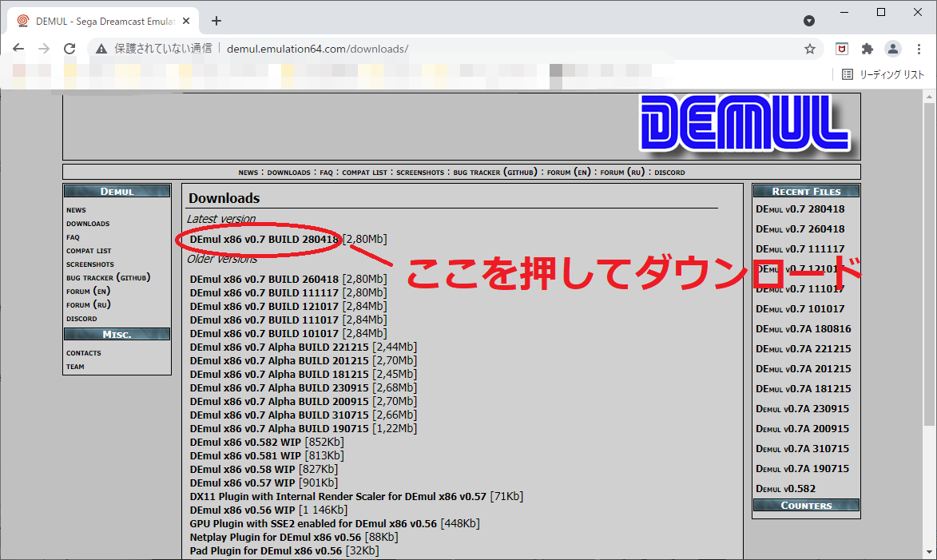Click SCREENSHOTS in the left sidebar
Viewport: 937px width, 560px height.
89,264
